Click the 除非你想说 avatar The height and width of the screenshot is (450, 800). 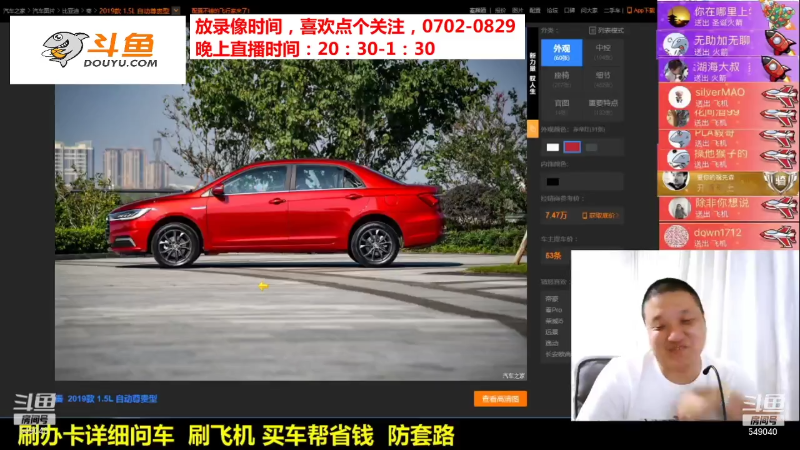point(679,208)
